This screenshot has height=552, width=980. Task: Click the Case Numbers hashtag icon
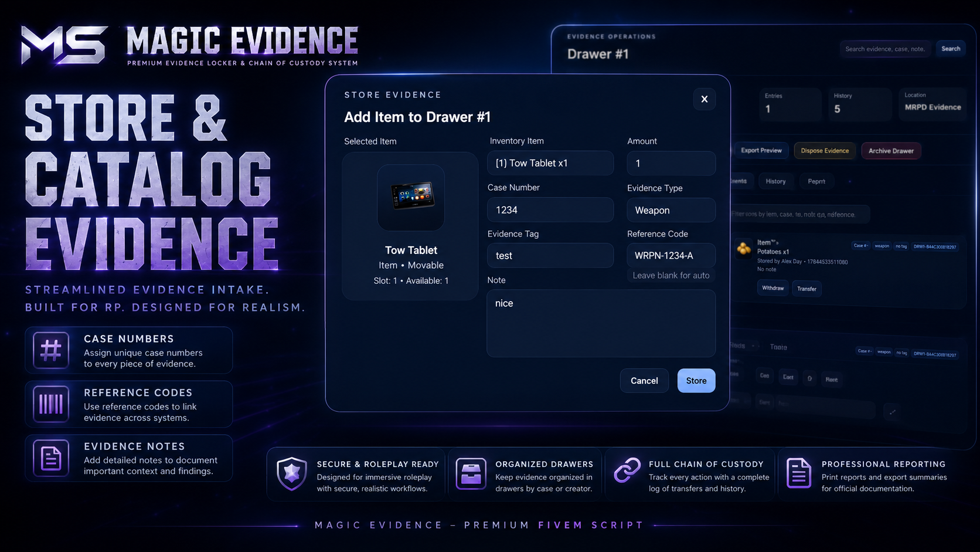click(51, 350)
